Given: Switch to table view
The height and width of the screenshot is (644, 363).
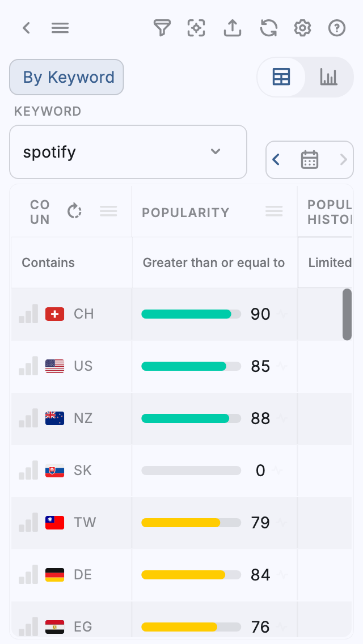Looking at the screenshot, I should 281,77.
